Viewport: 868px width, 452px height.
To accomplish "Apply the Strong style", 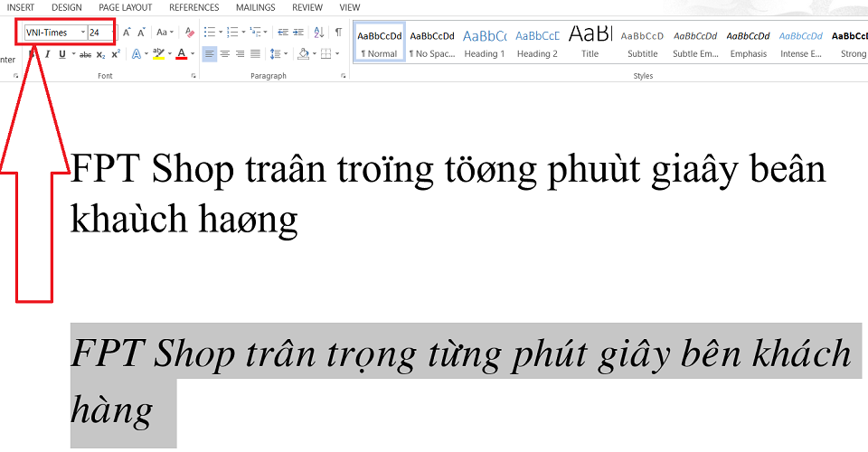I will point(850,42).
